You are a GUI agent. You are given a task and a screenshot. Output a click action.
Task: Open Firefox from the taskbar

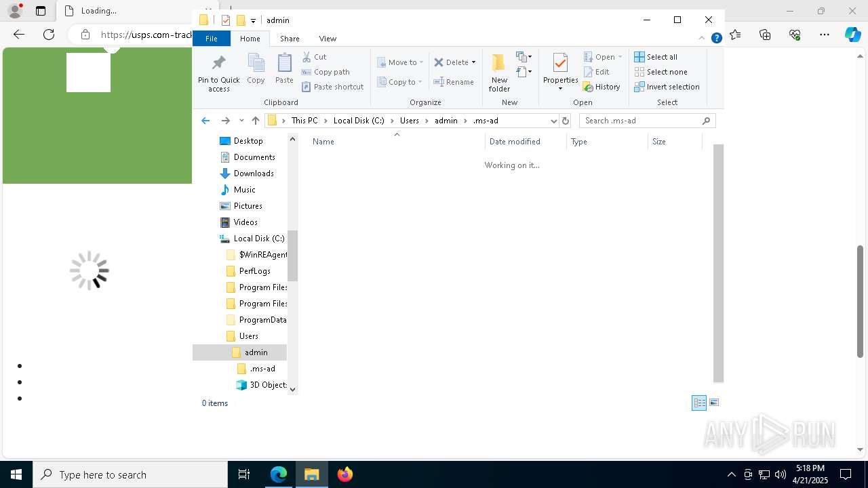345,474
